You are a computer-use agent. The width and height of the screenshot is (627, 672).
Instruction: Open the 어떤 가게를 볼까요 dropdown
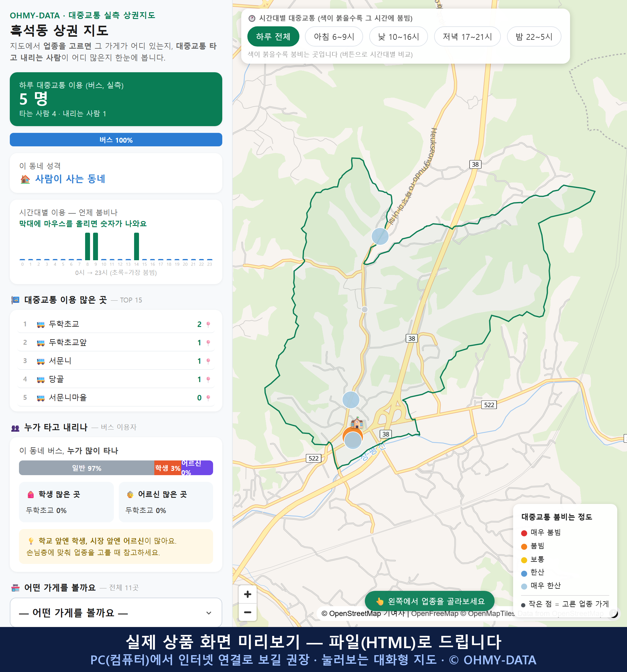[x=116, y=613]
